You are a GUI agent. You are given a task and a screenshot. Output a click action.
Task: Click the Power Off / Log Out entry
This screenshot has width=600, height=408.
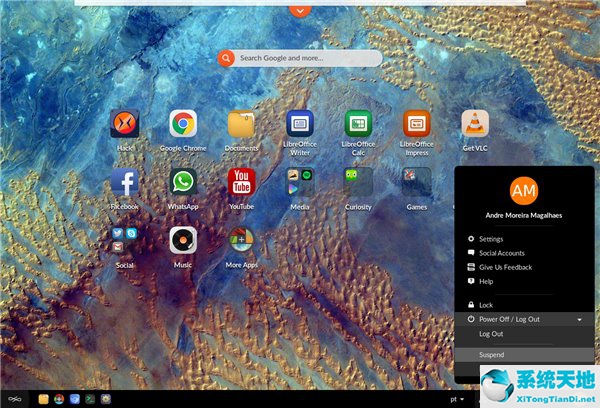524,319
